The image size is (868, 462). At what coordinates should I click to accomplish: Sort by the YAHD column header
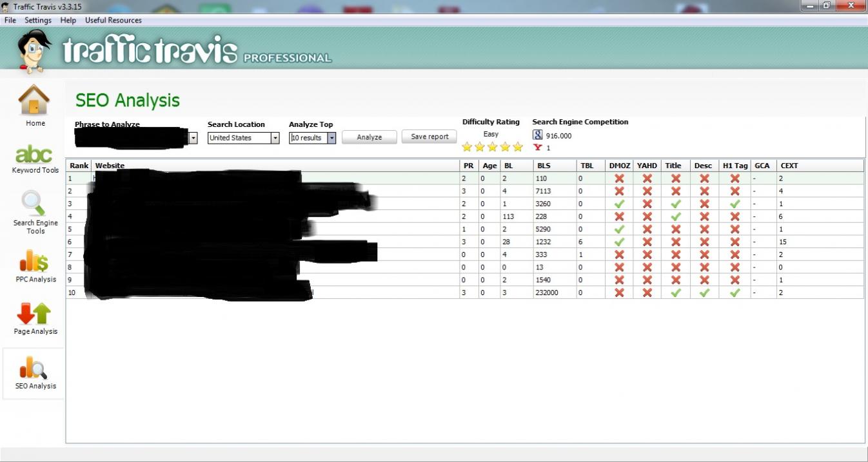click(647, 166)
